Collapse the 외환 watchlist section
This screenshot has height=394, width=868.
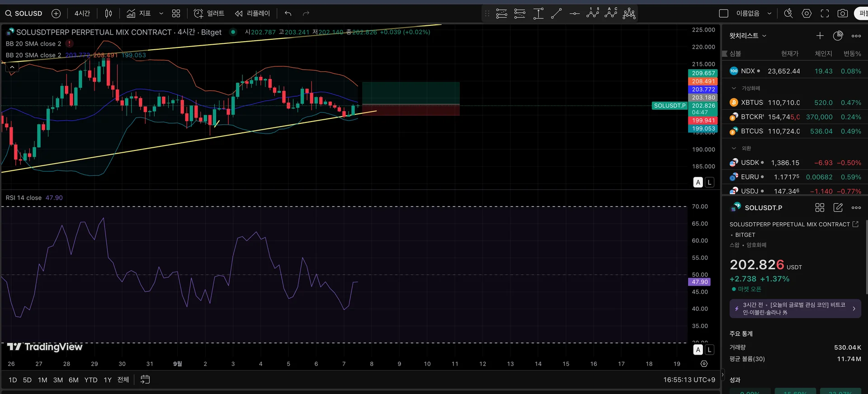[734, 148]
